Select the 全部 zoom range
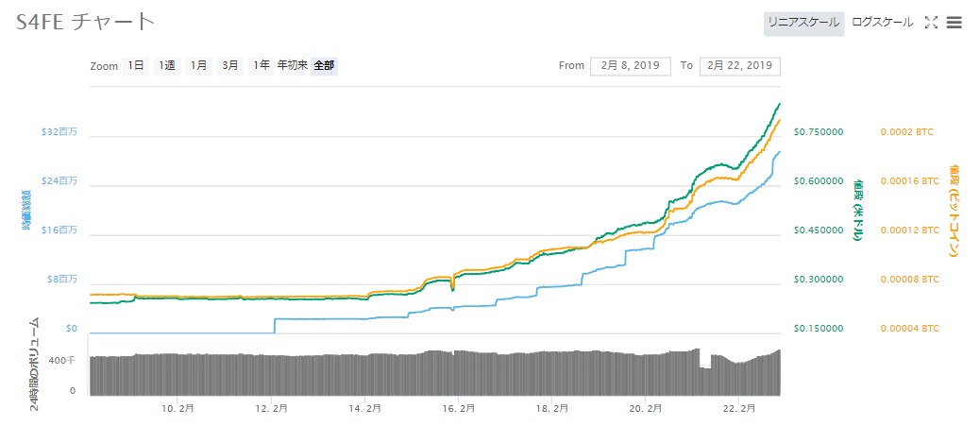This screenshot has height=426, width=980. pyautogui.click(x=324, y=66)
